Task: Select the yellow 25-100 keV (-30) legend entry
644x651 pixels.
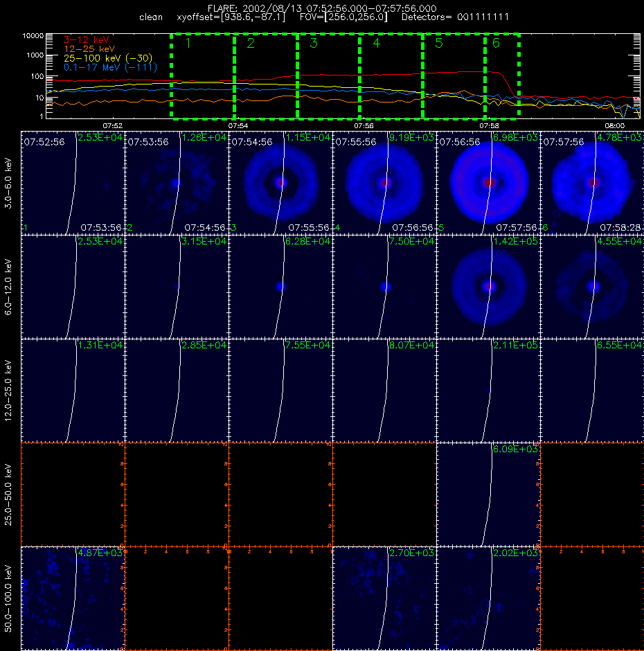Action: [x=108, y=58]
